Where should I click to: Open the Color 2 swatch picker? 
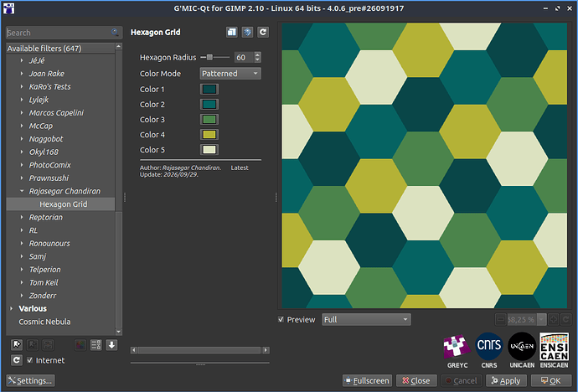[x=209, y=104]
